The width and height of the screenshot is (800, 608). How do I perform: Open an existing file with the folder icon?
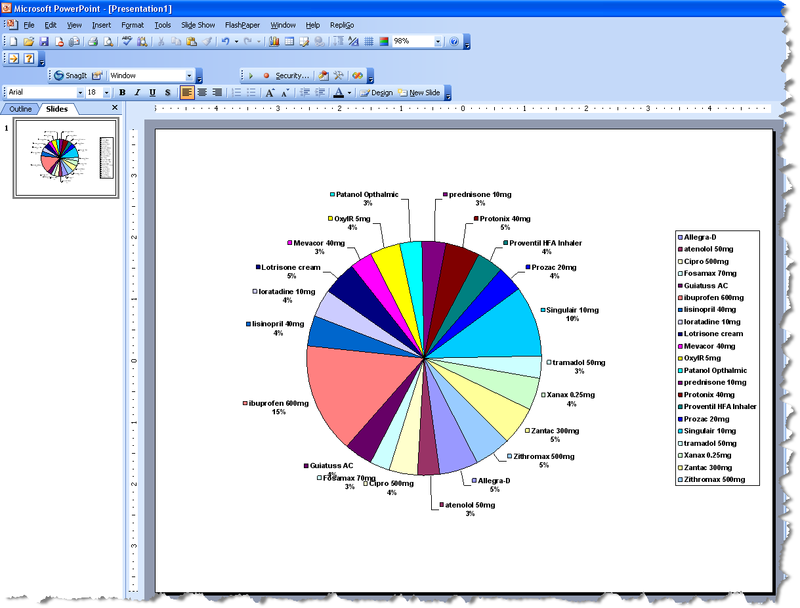(29, 41)
